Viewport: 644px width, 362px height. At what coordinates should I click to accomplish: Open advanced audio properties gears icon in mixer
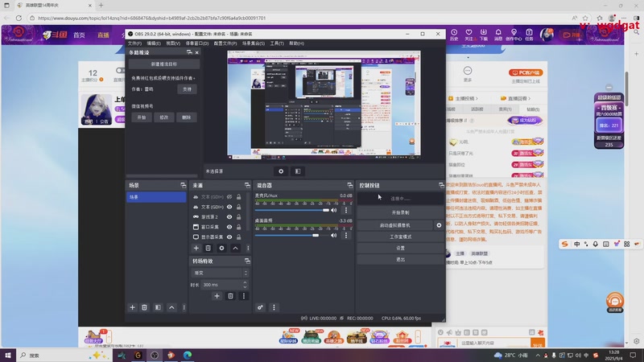(260, 307)
